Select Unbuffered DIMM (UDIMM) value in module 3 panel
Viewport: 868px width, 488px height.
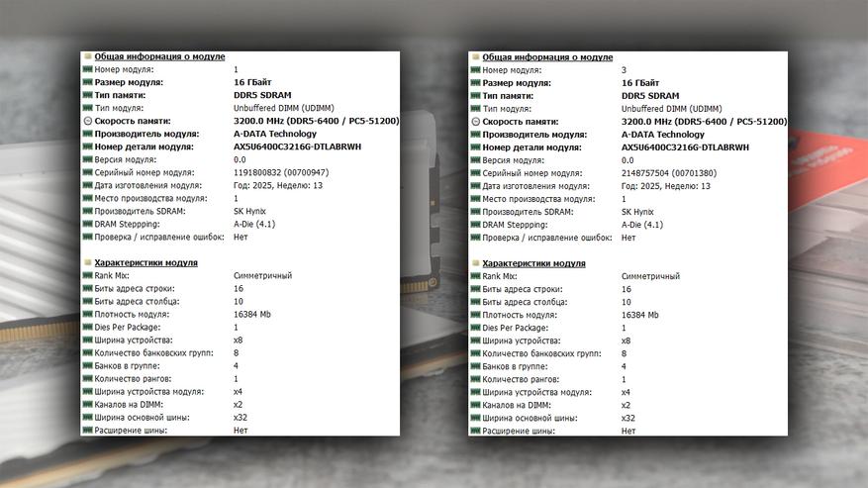(671, 109)
